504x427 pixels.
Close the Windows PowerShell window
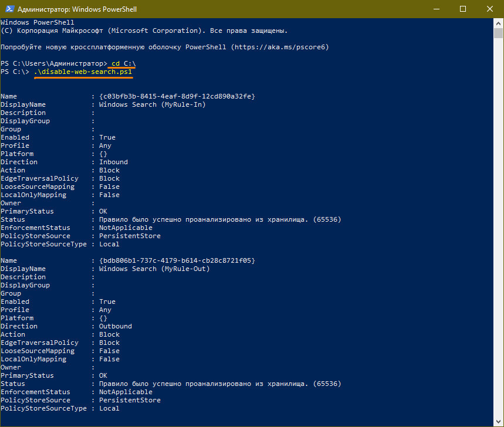489,9
